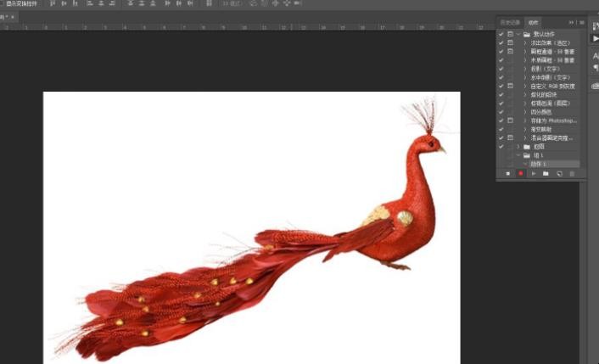Create a new action using the new-action icon
The height and width of the screenshot is (364, 599).
coord(559,174)
